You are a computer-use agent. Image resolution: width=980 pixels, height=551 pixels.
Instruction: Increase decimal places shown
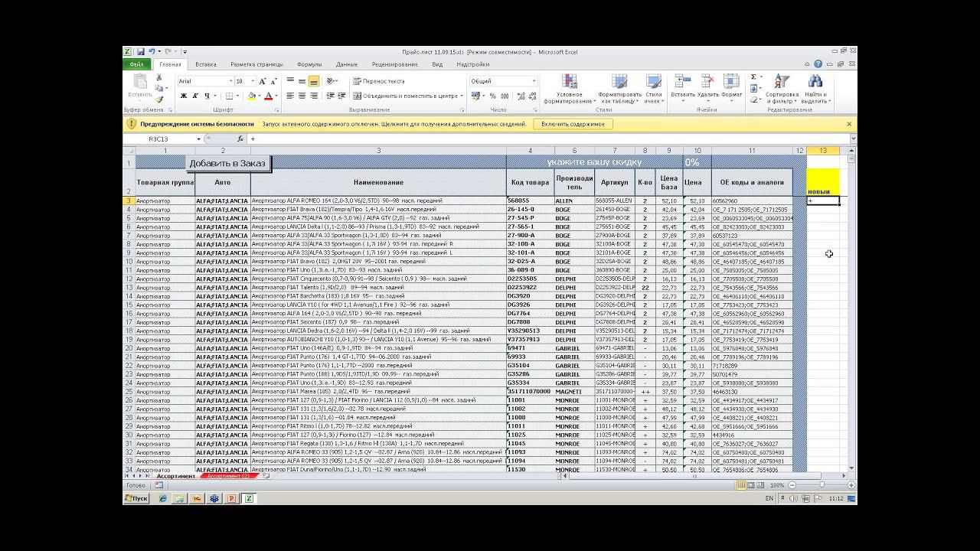521,96
